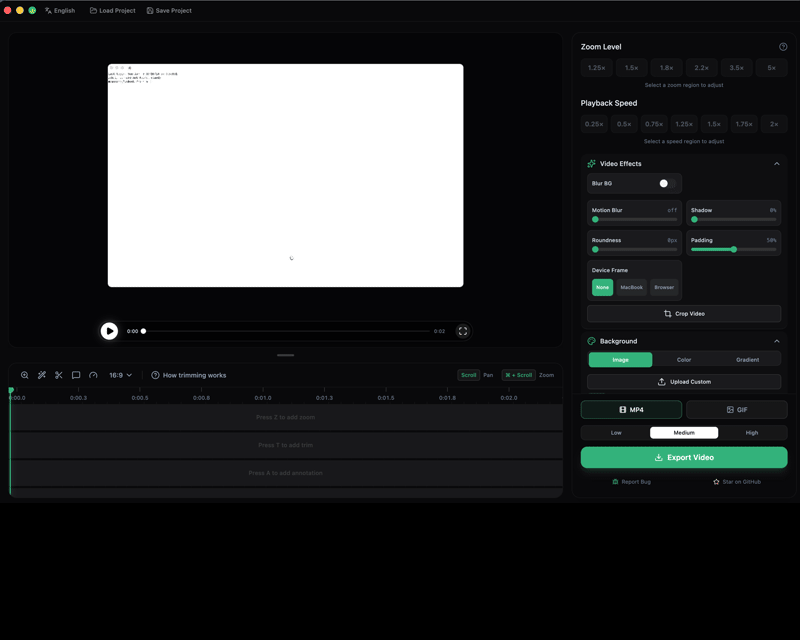
Task: Click the Export Video button
Action: pyautogui.click(x=684, y=457)
